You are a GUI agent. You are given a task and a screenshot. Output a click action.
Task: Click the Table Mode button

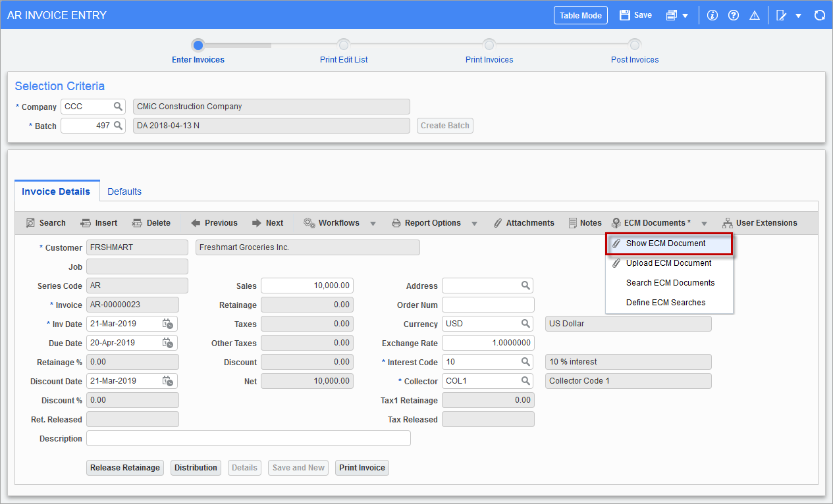[x=580, y=14]
